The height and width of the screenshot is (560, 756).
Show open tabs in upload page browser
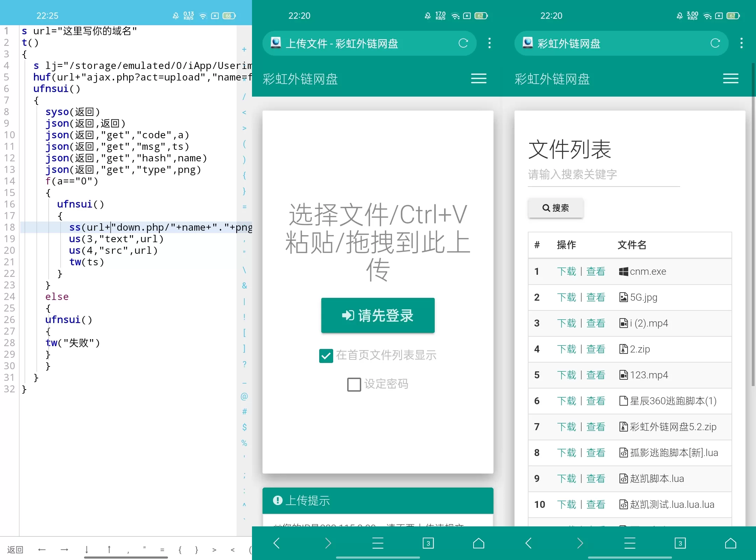coord(428,543)
